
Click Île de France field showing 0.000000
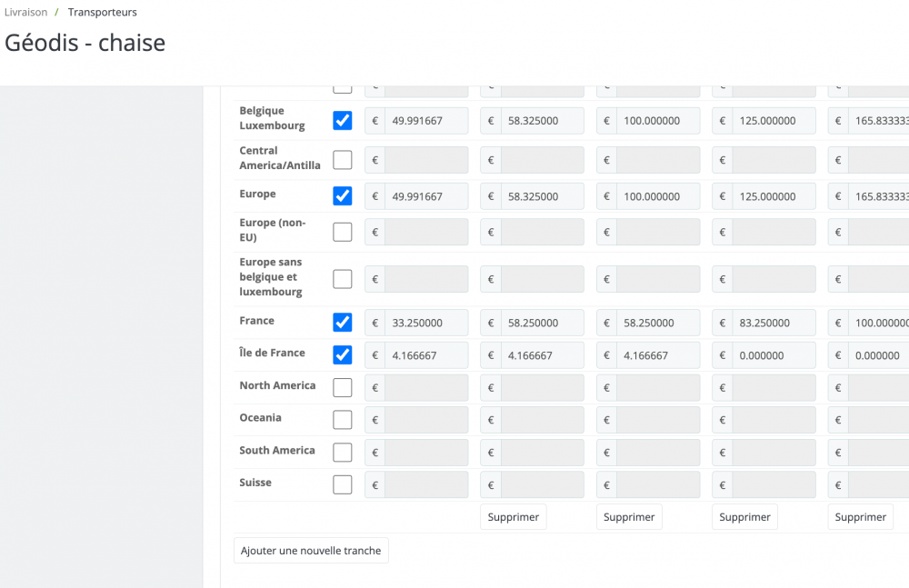coord(774,355)
